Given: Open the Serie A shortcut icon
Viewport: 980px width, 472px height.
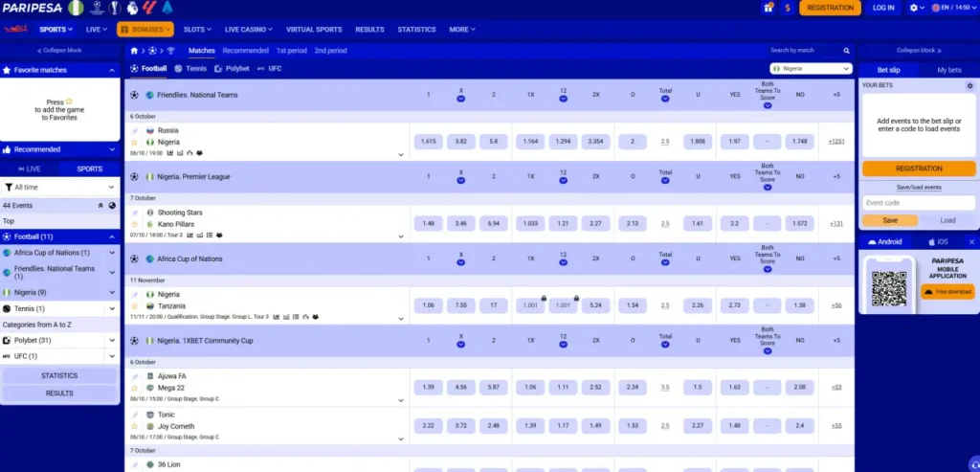Looking at the screenshot, I should 167,8.
